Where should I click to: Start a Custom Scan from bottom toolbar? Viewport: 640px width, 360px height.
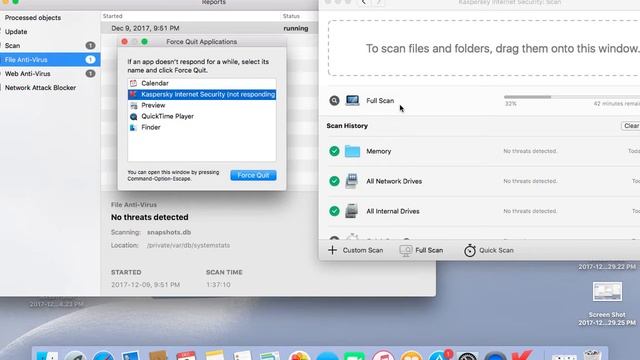[356, 250]
